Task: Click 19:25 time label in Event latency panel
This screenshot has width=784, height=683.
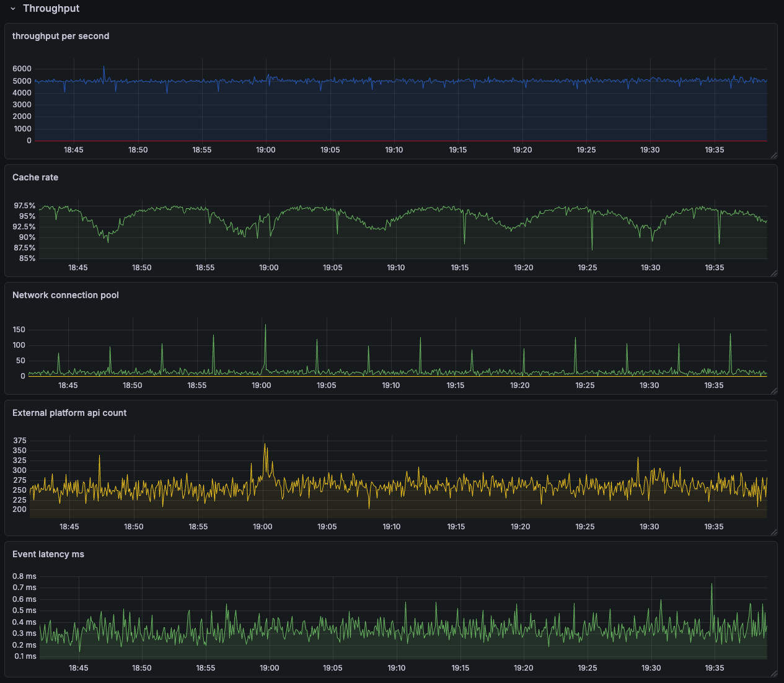Action: (x=588, y=668)
